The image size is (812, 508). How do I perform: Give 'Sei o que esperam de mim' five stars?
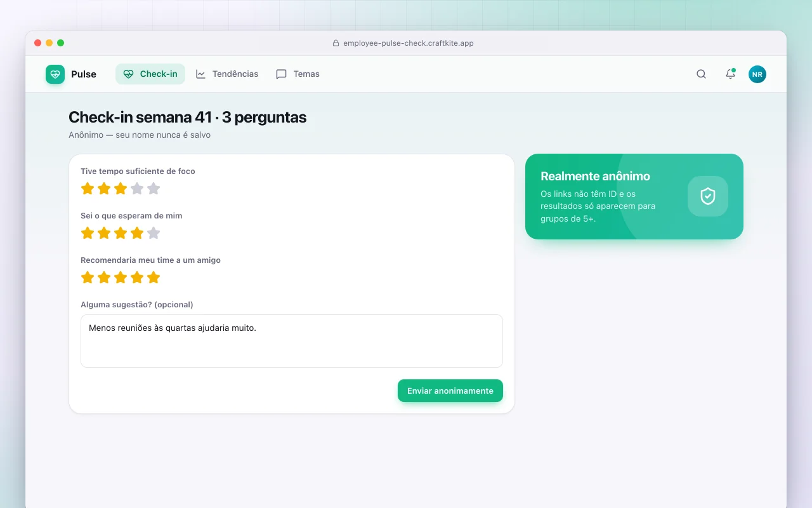click(154, 233)
